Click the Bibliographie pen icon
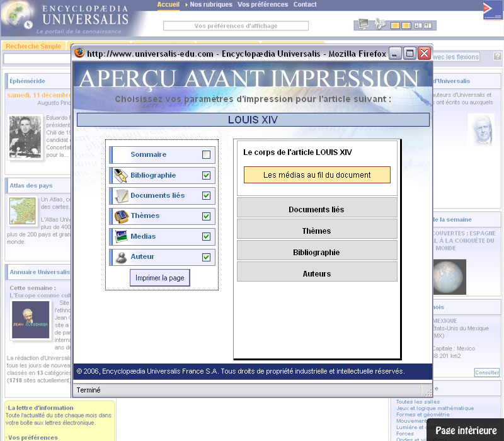504x441 pixels. [x=121, y=175]
